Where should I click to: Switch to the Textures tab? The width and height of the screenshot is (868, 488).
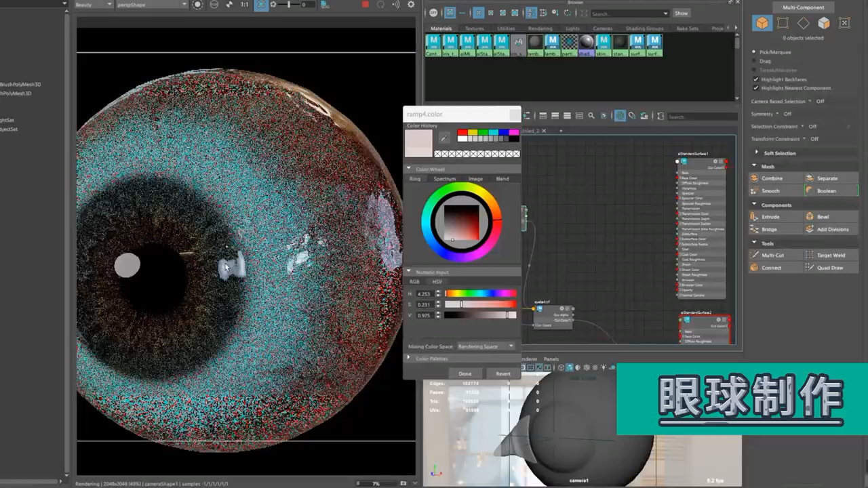(475, 28)
